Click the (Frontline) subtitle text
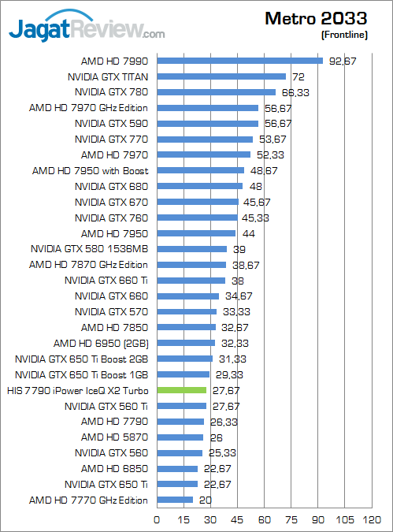 point(344,35)
